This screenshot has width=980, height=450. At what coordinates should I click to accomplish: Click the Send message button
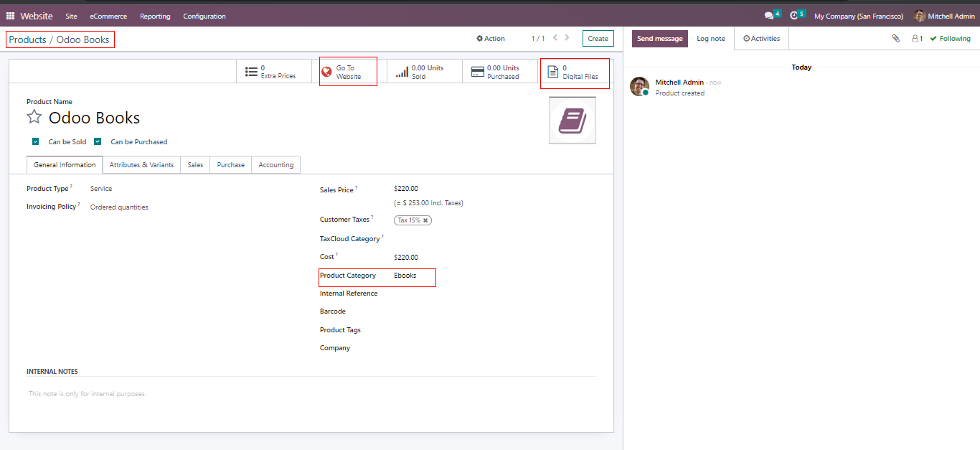click(659, 39)
